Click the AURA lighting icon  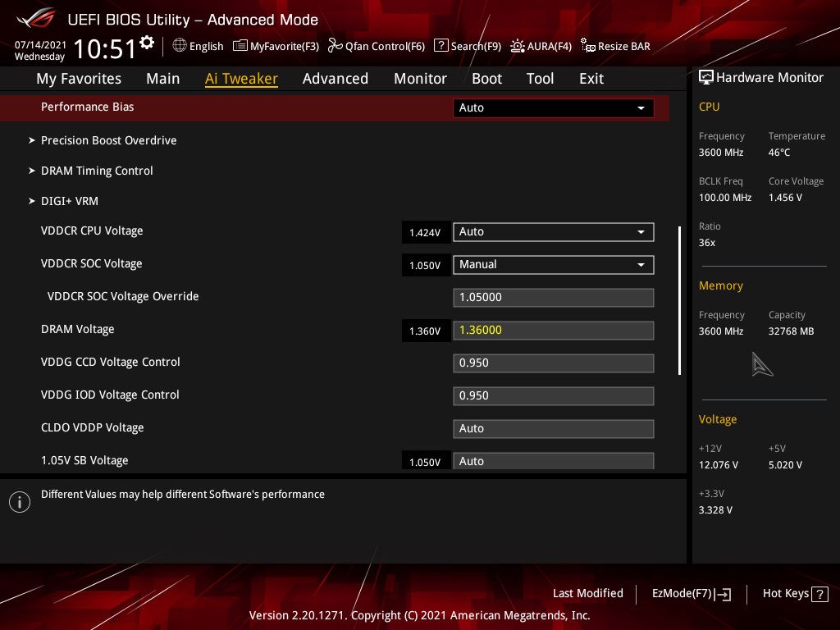518,46
